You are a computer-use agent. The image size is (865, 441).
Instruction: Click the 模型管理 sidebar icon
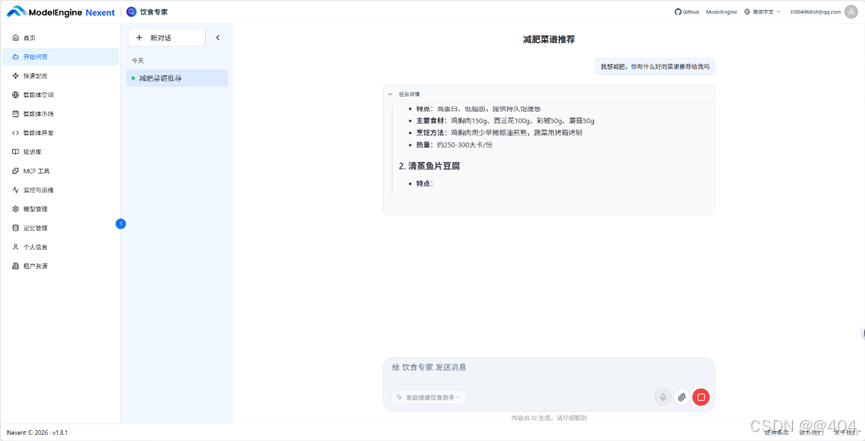tap(15, 209)
